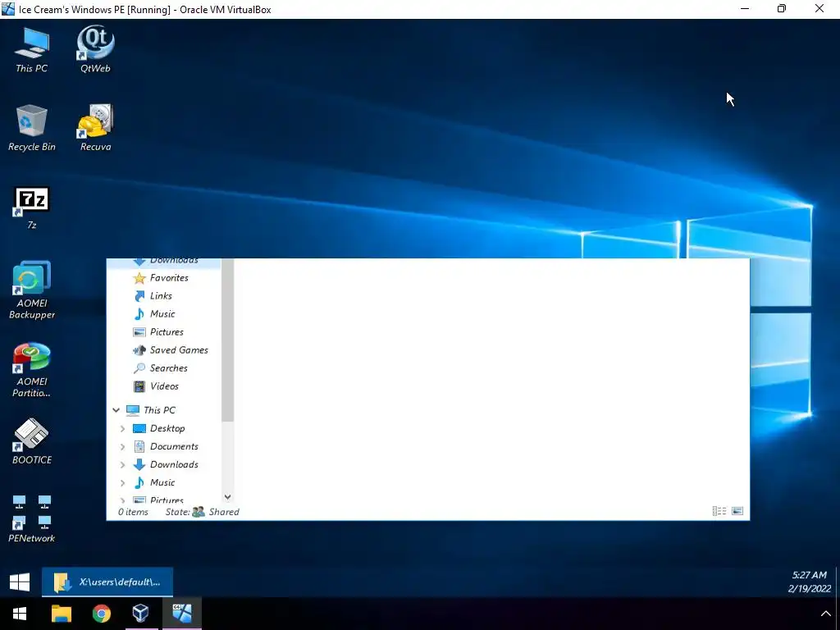840x630 pixels.
Task: Open BOOTICE utility shortcut
Action: point(32,441)
